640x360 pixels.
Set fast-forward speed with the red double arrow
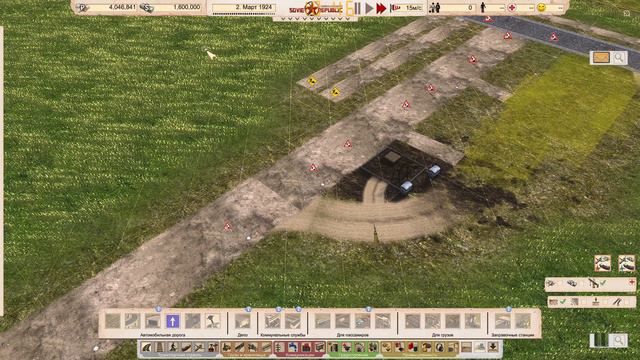click(381, 8)
